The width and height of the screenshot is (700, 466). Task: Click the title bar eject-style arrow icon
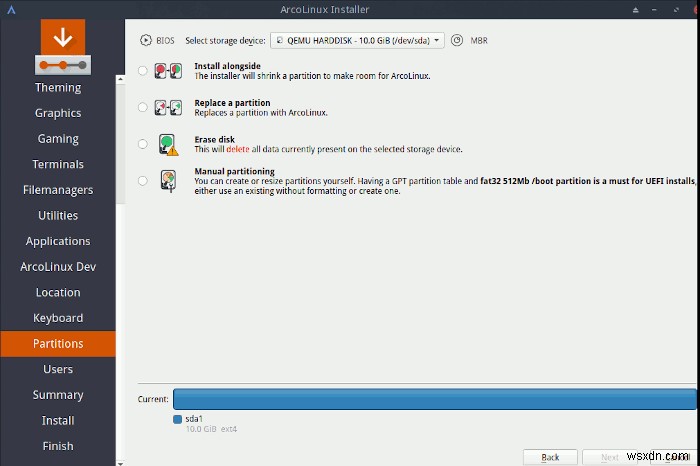click(636, 10)
